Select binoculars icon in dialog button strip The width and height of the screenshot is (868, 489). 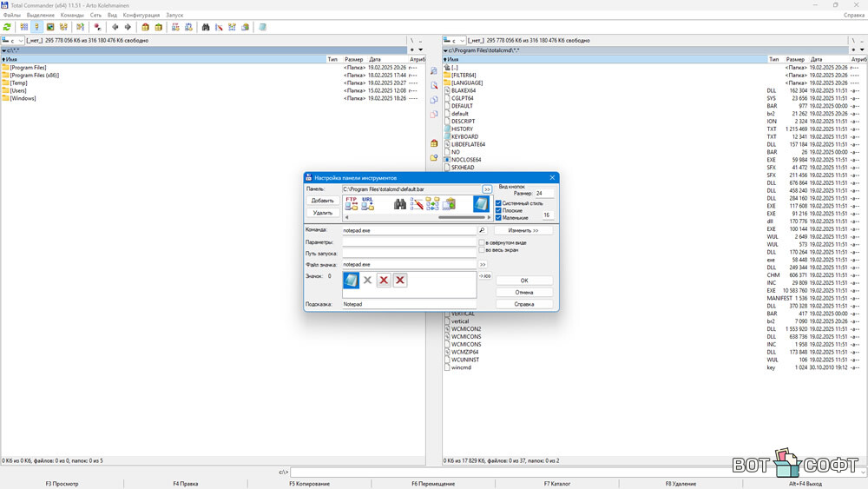click(x=400, y=204)
